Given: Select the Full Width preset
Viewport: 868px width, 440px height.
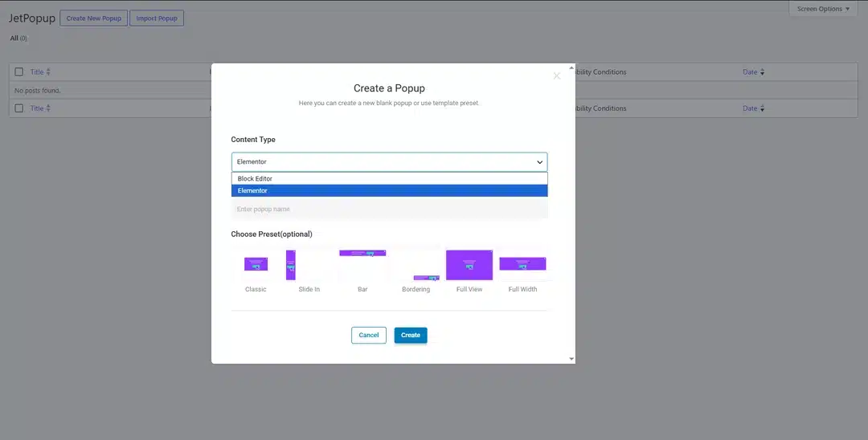Looking at the screenshot, I should click(522, 265).
